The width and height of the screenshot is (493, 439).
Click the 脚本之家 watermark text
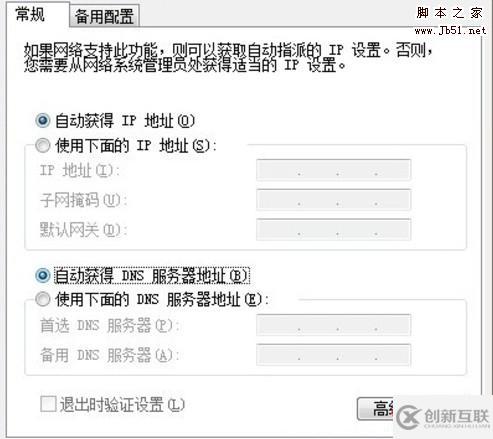450,13
